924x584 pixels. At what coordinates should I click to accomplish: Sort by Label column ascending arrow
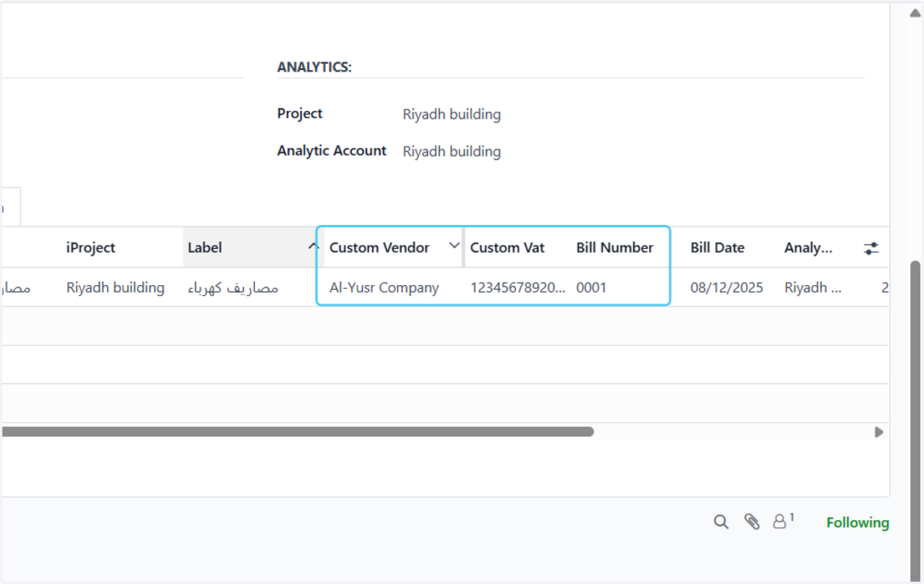coord(313,247)
